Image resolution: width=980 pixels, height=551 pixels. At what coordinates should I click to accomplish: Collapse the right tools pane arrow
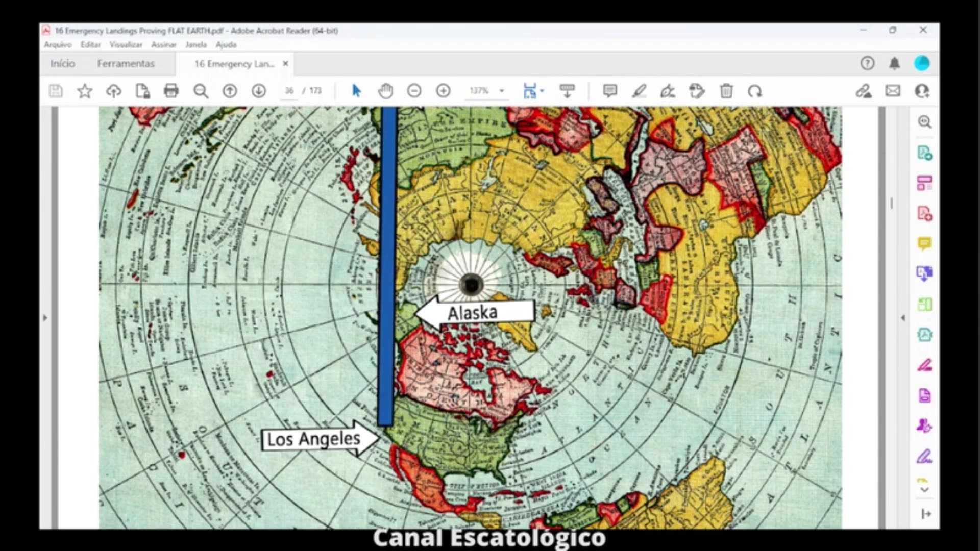(903, 318)
